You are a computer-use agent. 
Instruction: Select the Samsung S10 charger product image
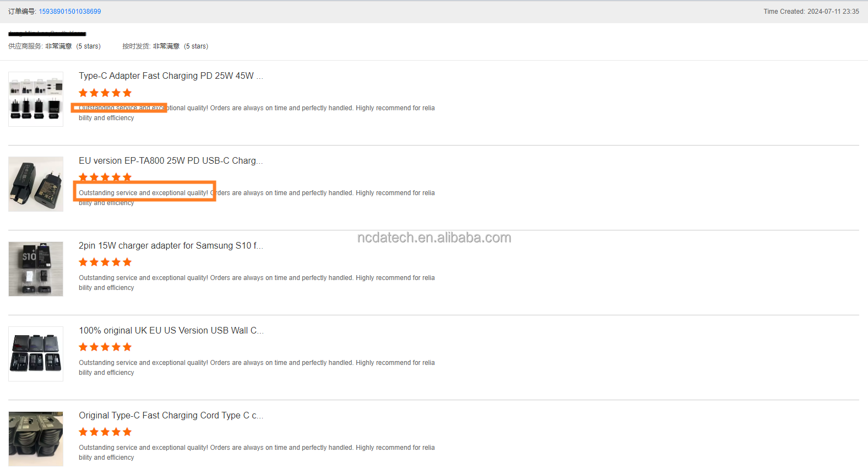(36, 269)
